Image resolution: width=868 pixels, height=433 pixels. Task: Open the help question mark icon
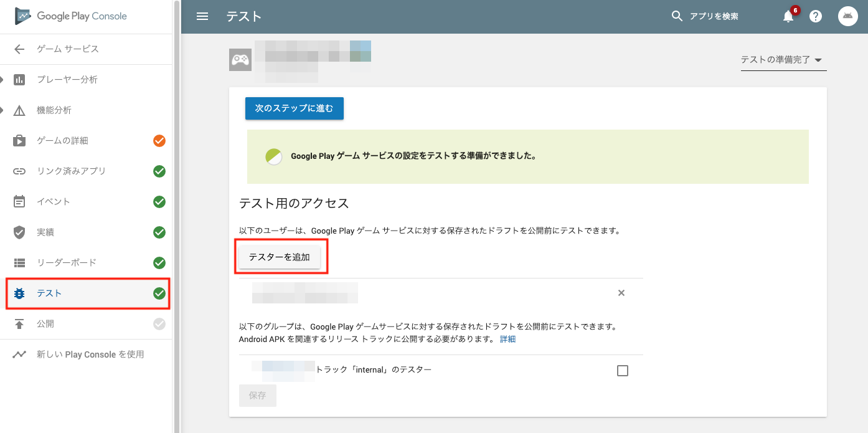(816, 17)
